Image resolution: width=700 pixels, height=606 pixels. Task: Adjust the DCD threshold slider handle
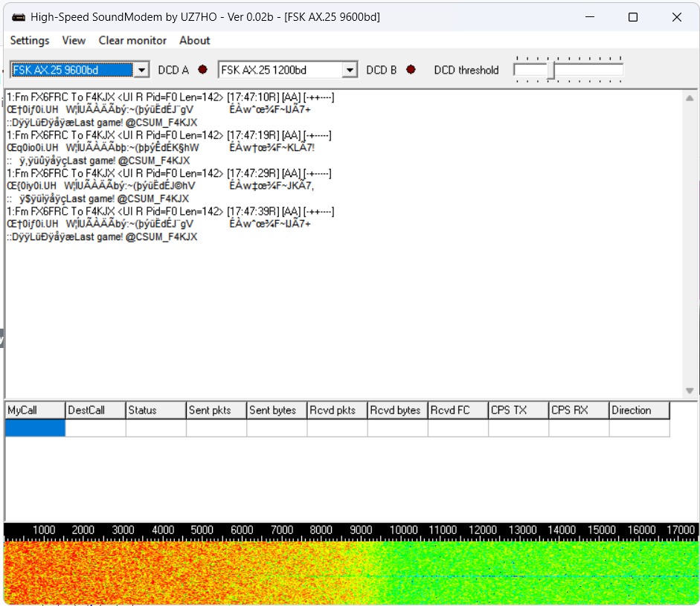pyautogui.click(x=551, y=70)
